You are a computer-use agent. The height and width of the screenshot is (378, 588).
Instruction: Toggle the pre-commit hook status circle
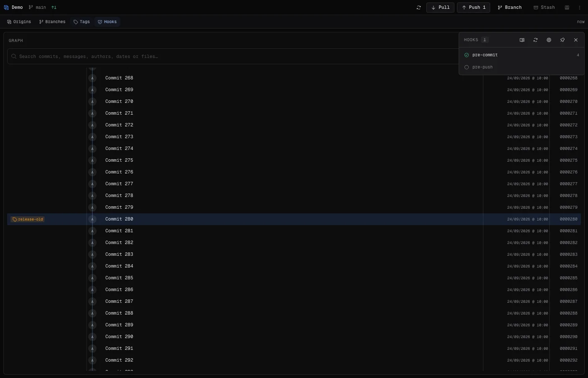click(467, 55)
